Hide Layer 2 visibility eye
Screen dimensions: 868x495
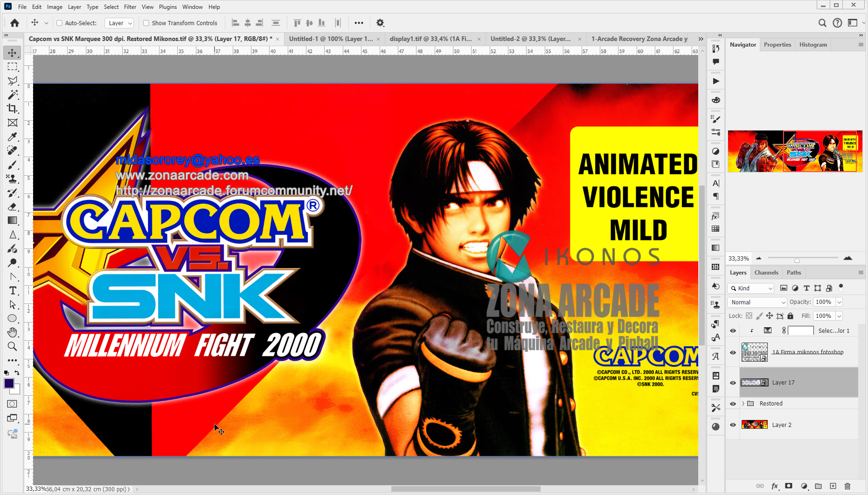(733, 425)
